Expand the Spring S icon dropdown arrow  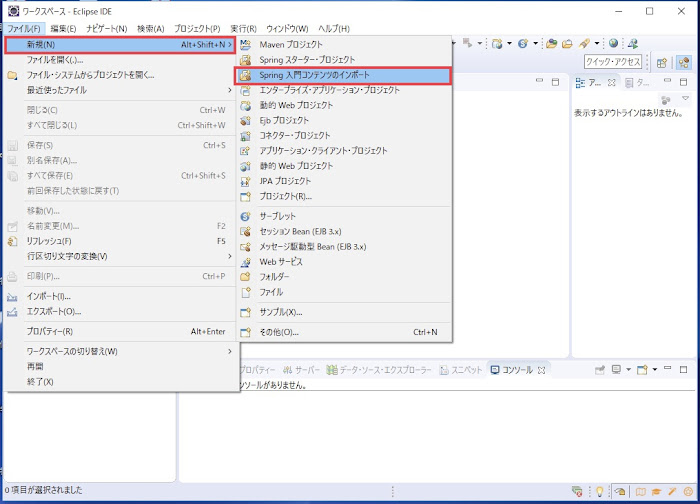pos(535,43)
